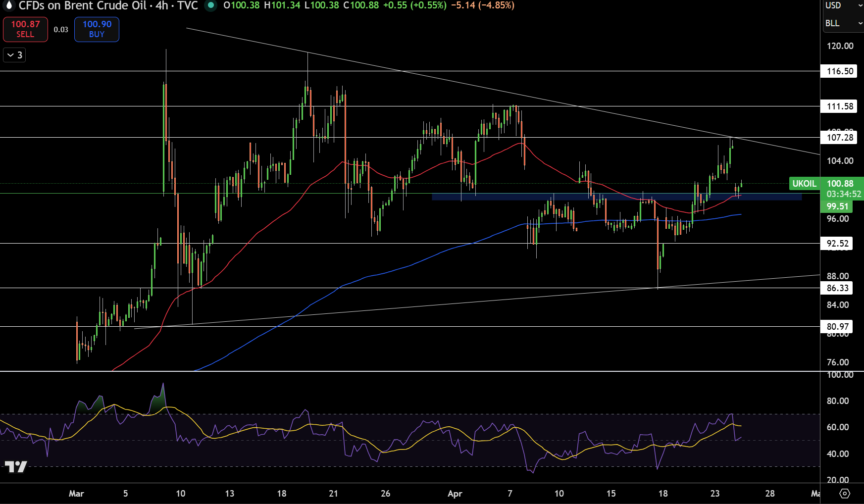Click the 111.58 horizontal line price label
This screenshot has height=504, width=864.
(839, 106)
